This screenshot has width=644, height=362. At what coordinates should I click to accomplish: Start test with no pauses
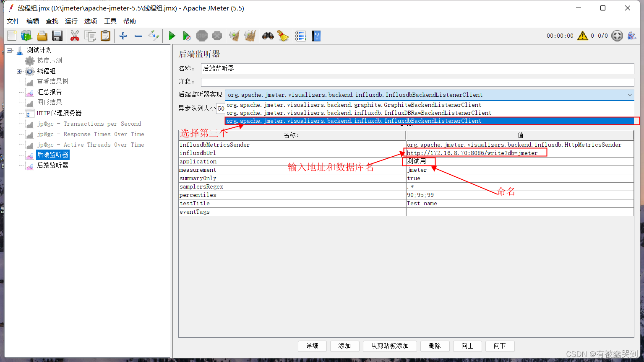[187, 36]
